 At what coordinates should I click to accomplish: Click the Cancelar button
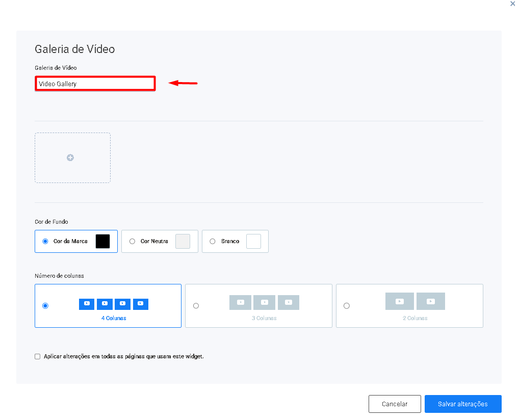click(395, 404)
